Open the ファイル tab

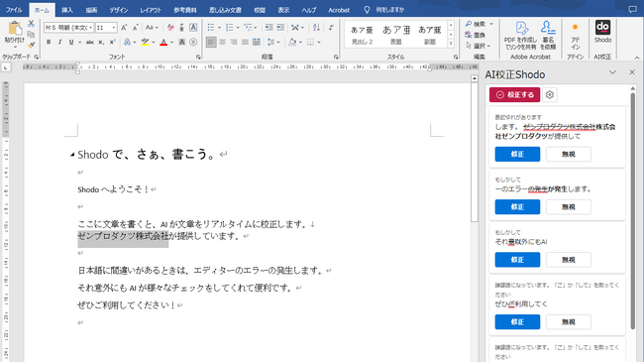(14, 10)
